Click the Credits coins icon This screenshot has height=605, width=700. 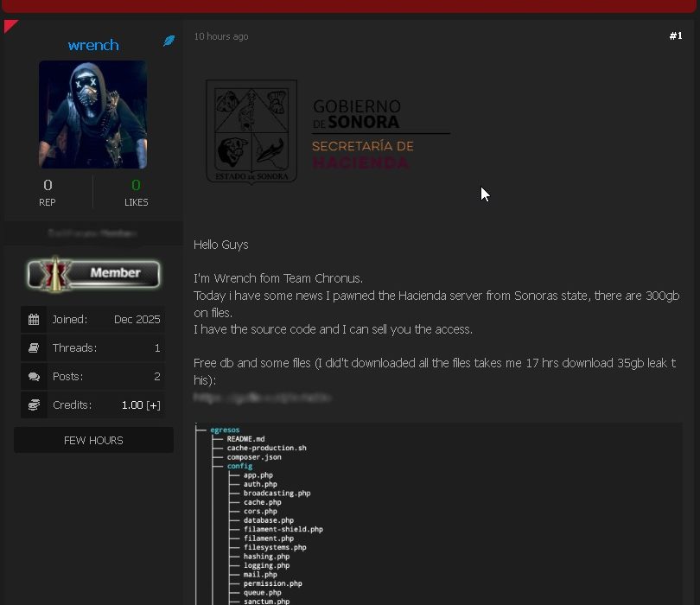[x=34, y=405]
